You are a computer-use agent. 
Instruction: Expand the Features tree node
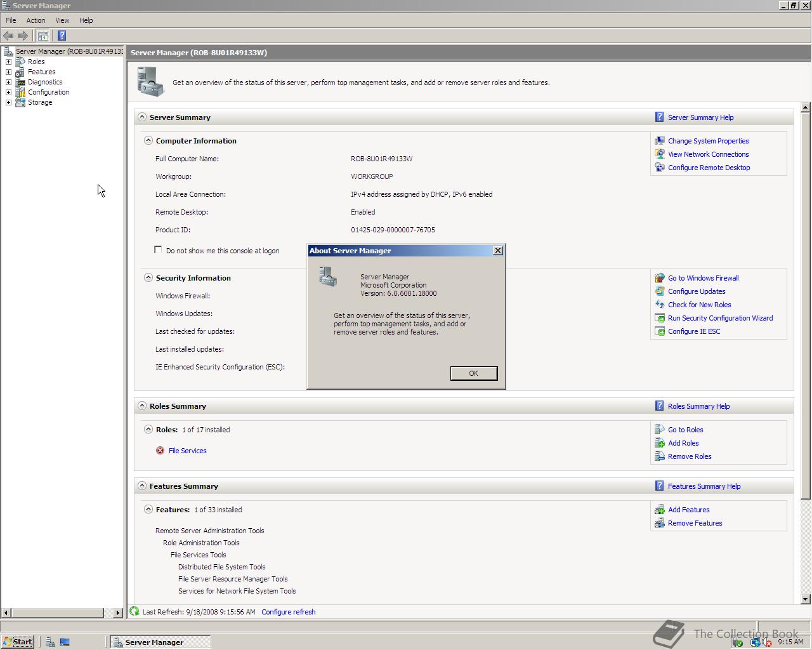[8, 72]
